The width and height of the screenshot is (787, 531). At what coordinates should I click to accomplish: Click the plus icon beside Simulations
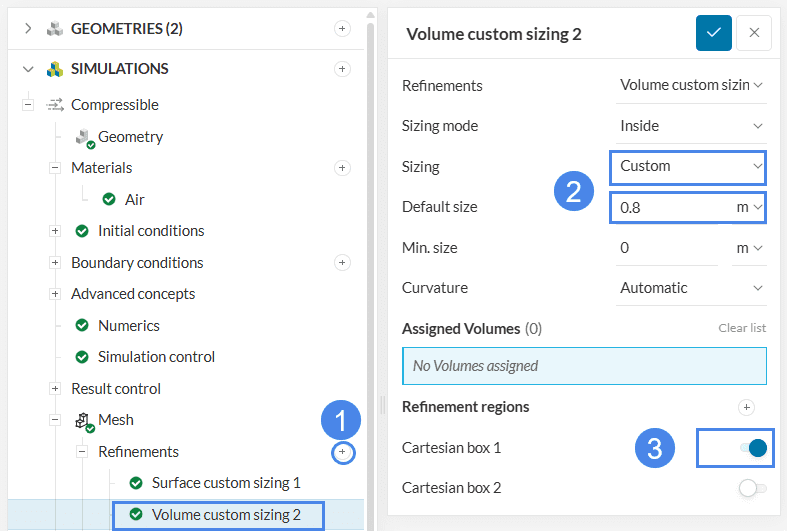pos(342,69)
